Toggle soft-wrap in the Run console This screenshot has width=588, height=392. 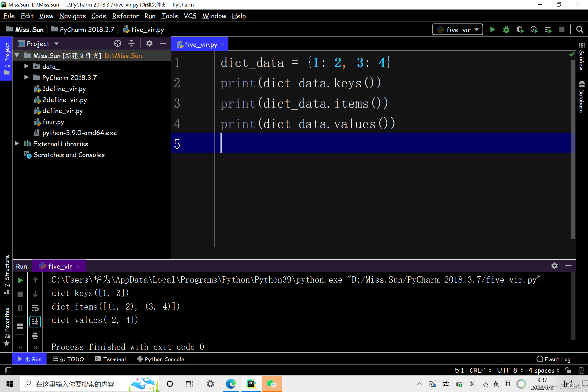pyautogui.click(x=35, y=308)
